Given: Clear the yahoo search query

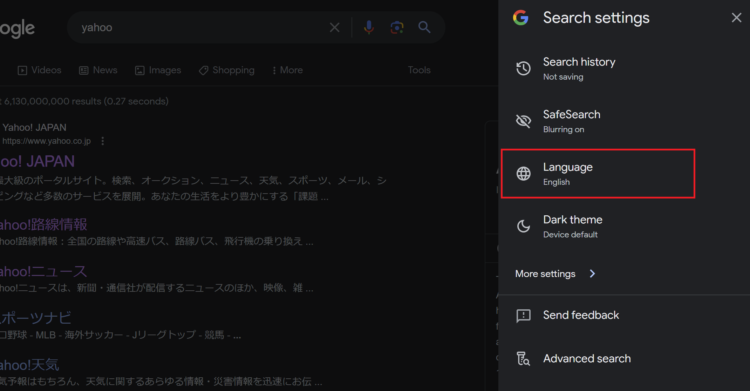Looking at the screenshot, I should 334,28.
